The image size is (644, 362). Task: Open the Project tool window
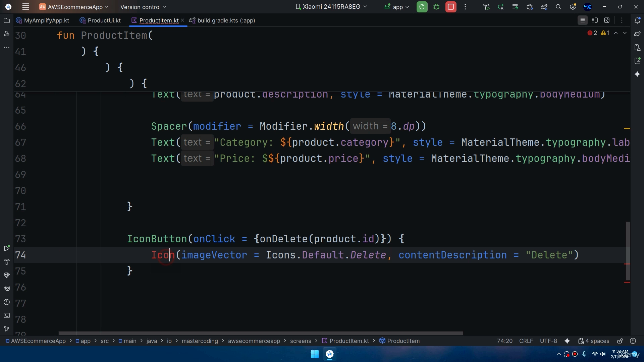click(x=6, y=20)
